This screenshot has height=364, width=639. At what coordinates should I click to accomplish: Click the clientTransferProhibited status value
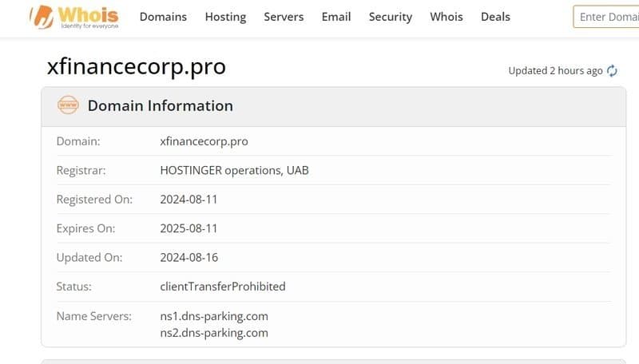click(x=222, y=286)
